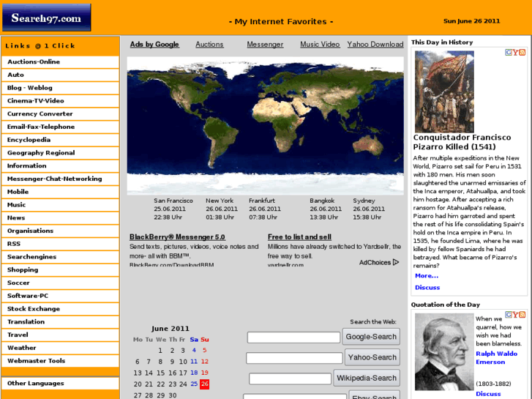Go to Stock Exchange category

[x=61, y=309]
